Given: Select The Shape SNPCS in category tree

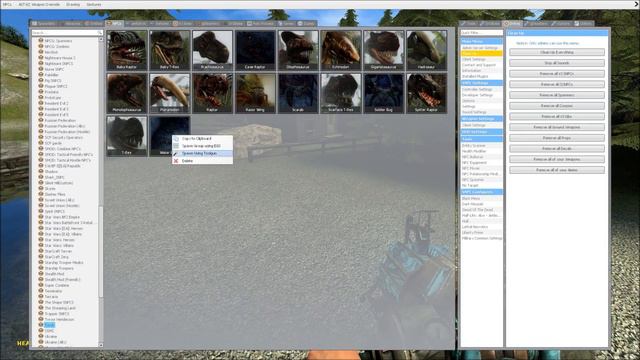Looking at the screenshot, I should click(59, 302).
